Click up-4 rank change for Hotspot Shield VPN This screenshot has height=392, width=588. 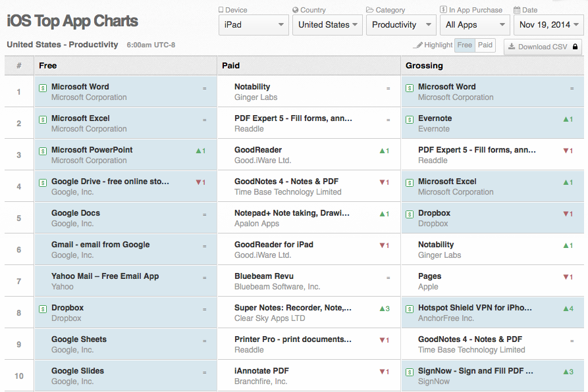568,308
